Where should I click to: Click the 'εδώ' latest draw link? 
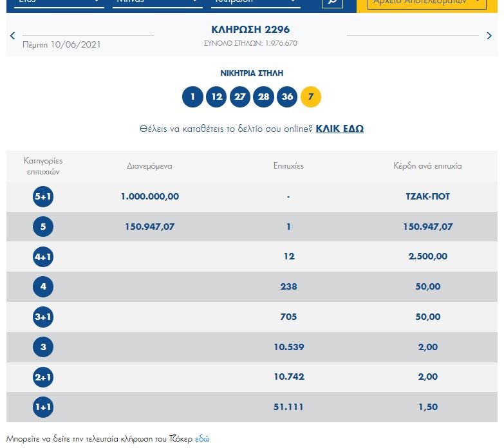pyautogui.click(x=202, y=439)
